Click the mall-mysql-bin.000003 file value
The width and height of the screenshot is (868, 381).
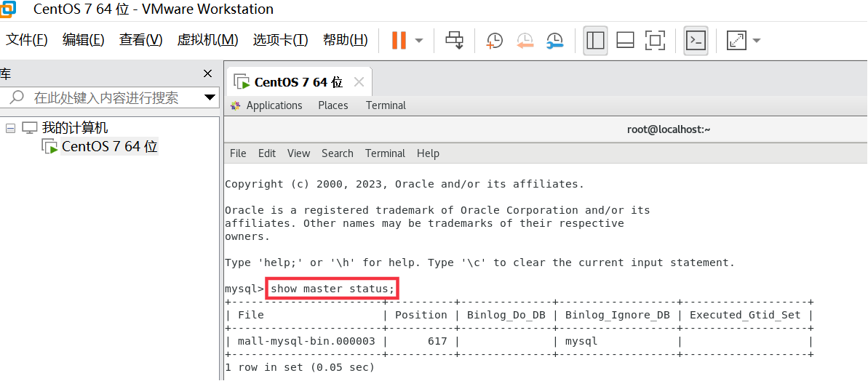(x=307, y=341)
